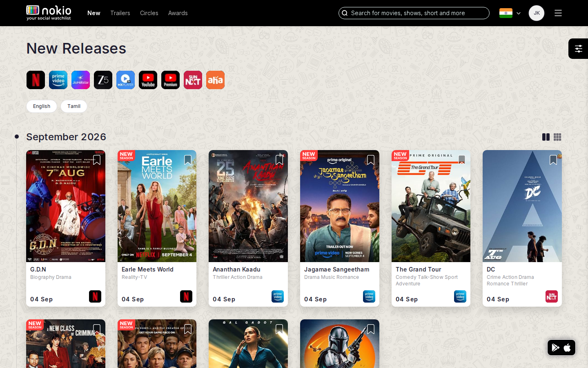Screen dimensions: 588x368
Task: Click the Netflix badge on G.D.N card
Action: (x=95, y=296)
